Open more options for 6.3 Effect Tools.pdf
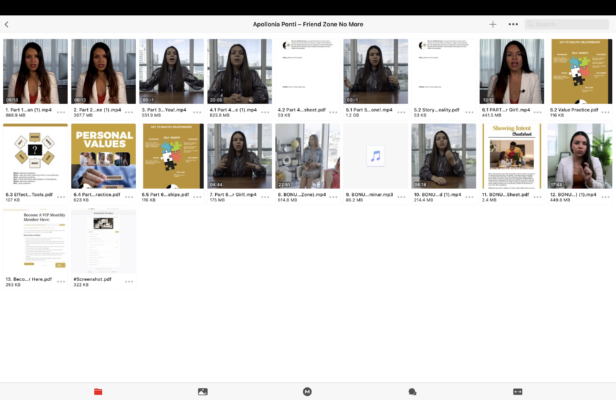Image resolution: width=616 pixels, height=400 pixels. (61, 197)
